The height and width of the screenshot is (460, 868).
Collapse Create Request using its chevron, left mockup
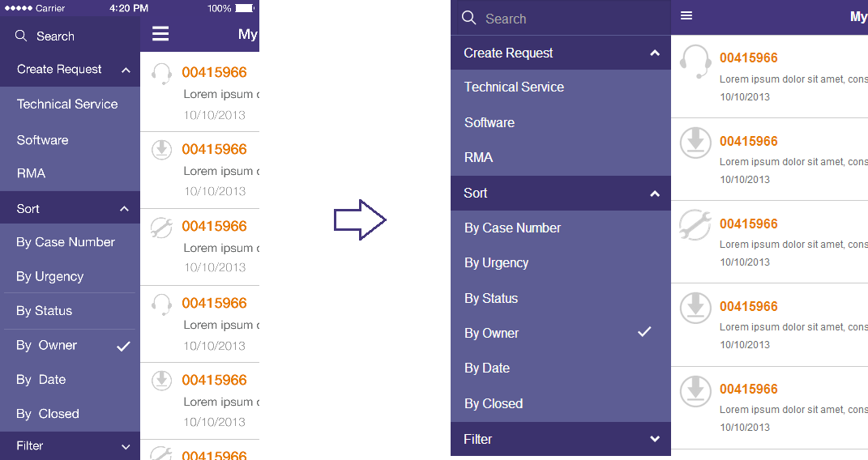point(126,70)
